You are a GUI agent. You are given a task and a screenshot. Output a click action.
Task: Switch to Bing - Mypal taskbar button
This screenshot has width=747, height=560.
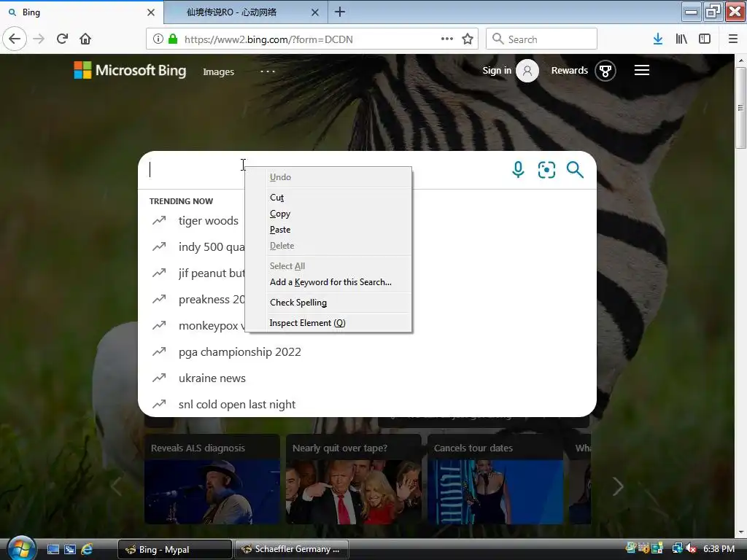(174, 550)
